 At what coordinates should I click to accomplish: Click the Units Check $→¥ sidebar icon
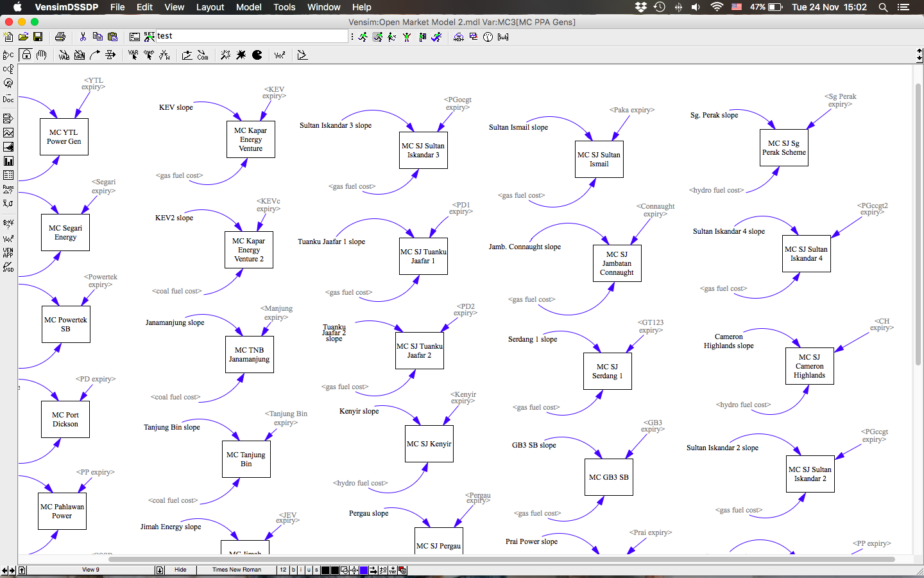point(8,223)
